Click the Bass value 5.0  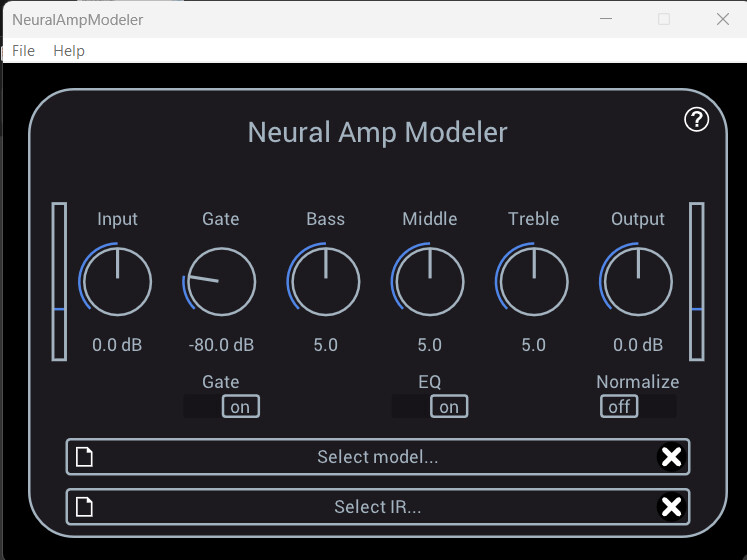(x=325, y=345)
